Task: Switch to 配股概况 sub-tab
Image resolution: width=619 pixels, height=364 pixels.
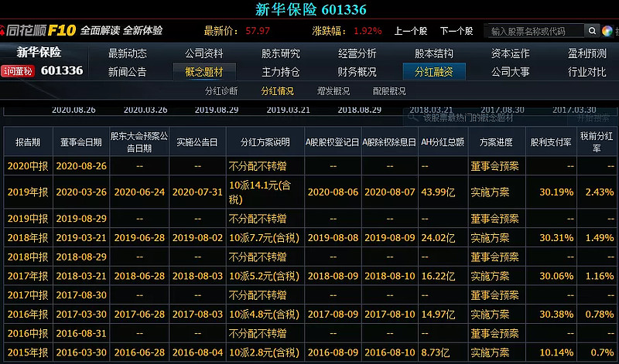Action: point(389,91)
